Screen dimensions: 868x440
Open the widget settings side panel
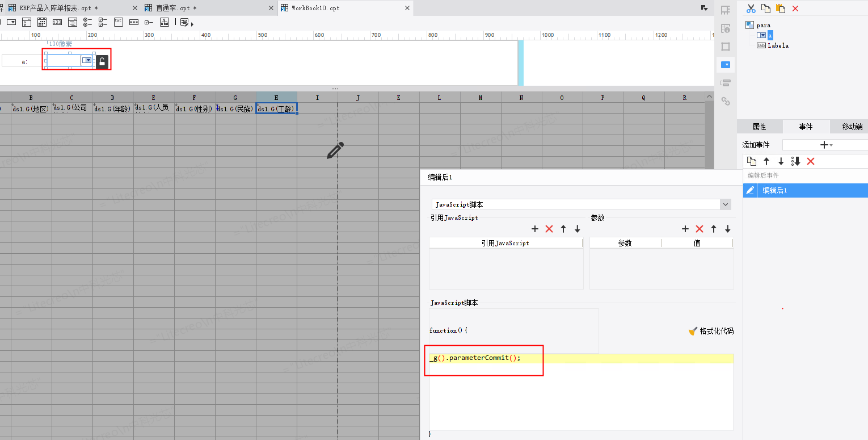click(x=725, y=65)
